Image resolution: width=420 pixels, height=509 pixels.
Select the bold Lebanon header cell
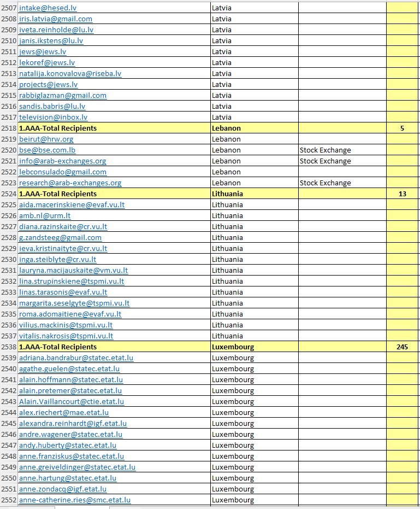pos(255,128)
